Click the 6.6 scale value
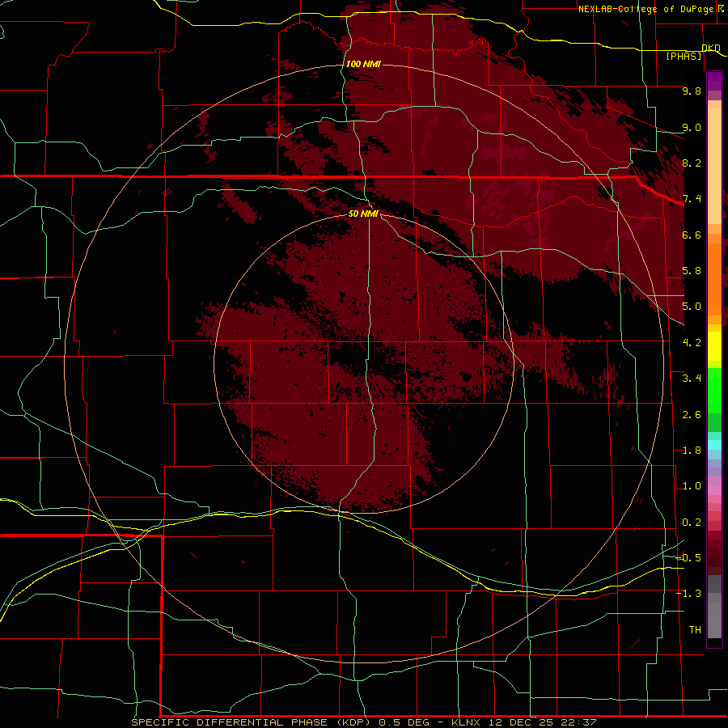This screenshot has width=728, height=728. point(692,235)
